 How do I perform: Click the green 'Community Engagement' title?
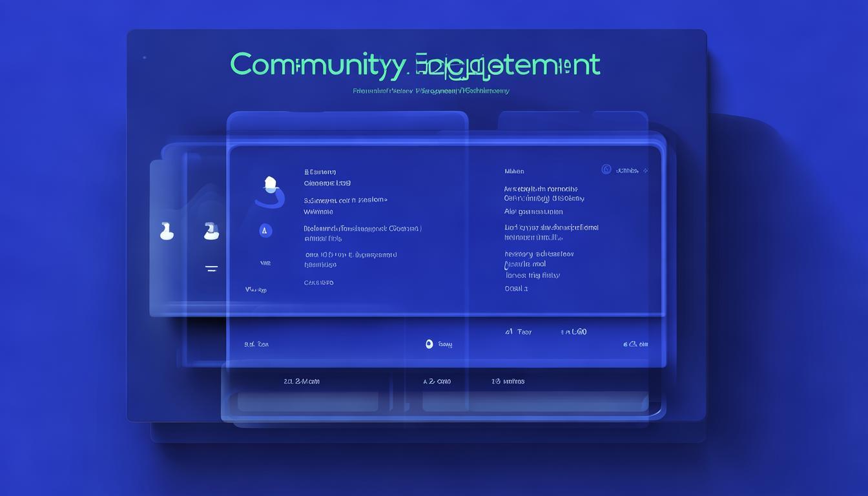click(415, 65)
